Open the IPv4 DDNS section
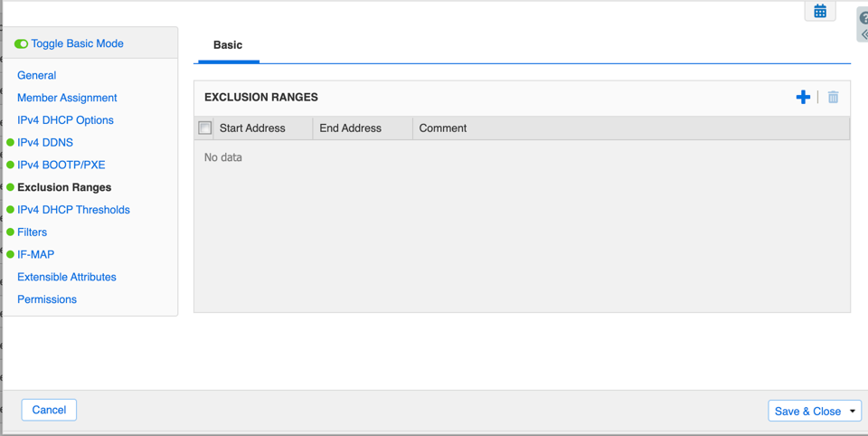 coord(45,142)
